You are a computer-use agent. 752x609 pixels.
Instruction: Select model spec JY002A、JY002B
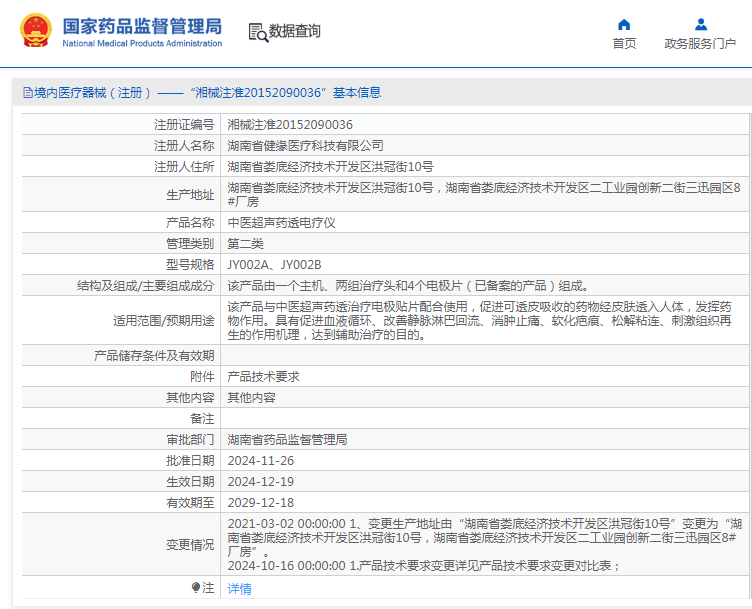click(x=274, y=265)
